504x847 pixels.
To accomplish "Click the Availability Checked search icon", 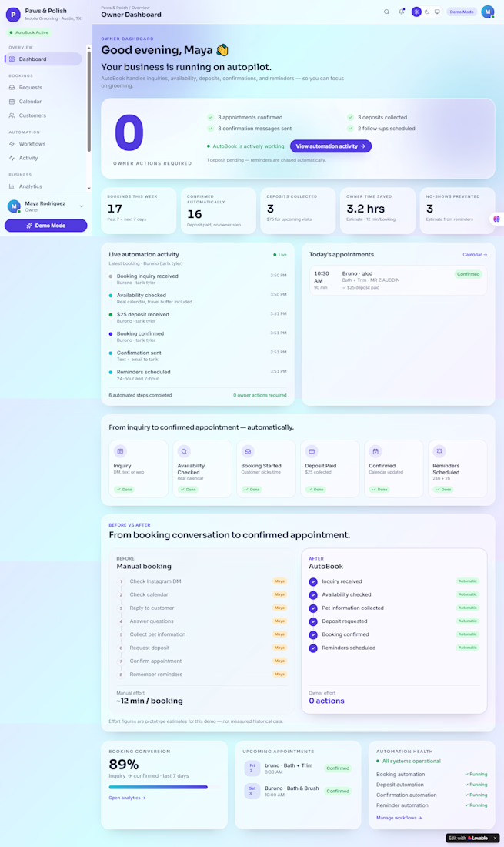I will point(184,451).
